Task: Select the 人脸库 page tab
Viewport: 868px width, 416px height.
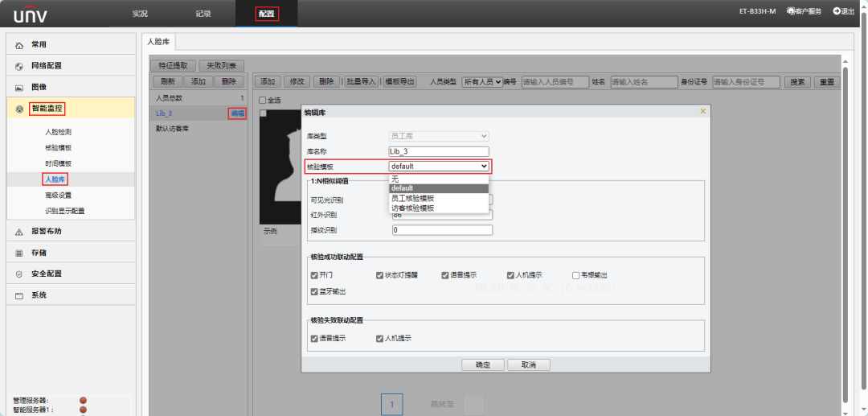Action: pyautogui.click(x=158, y=42)
